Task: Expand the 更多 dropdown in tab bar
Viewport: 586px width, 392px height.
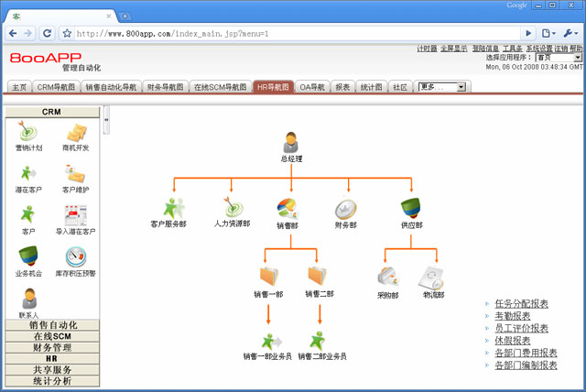Action: (442, 87)
